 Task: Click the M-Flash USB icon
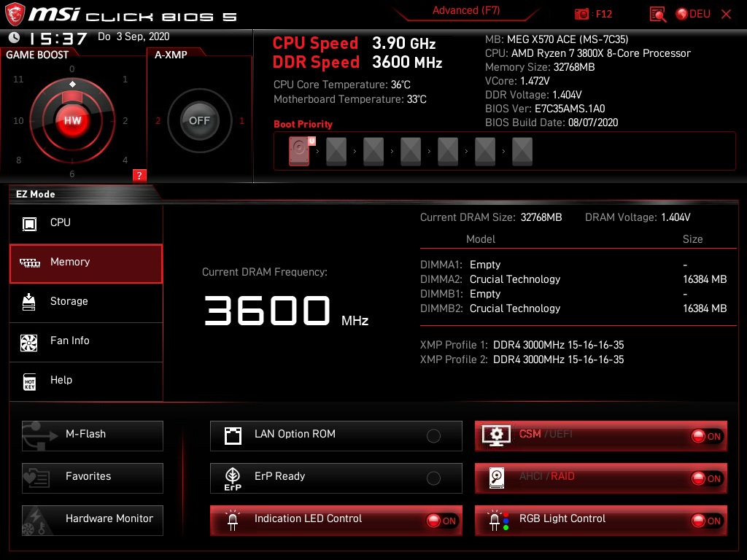click(39, 436)
